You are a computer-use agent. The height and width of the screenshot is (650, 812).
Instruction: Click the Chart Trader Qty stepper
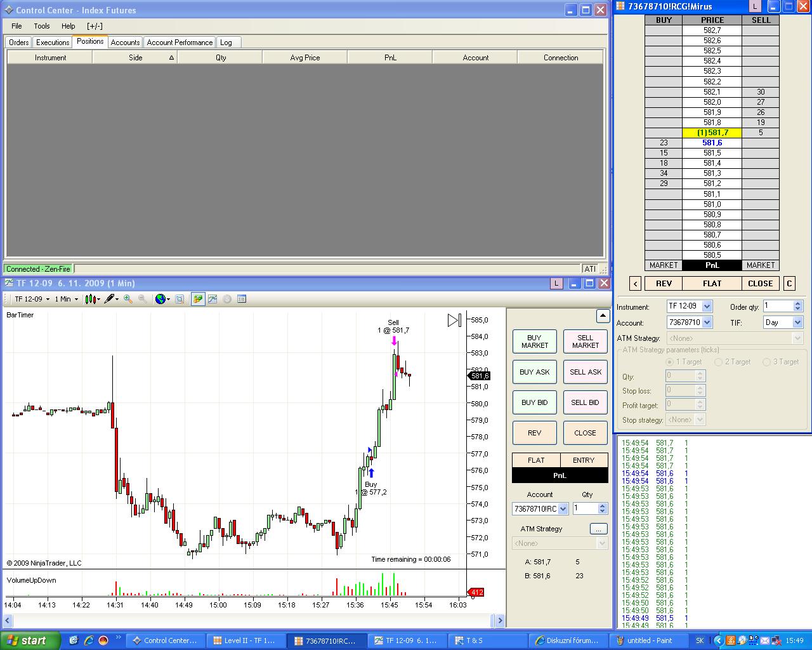click(x=603, y=509)
